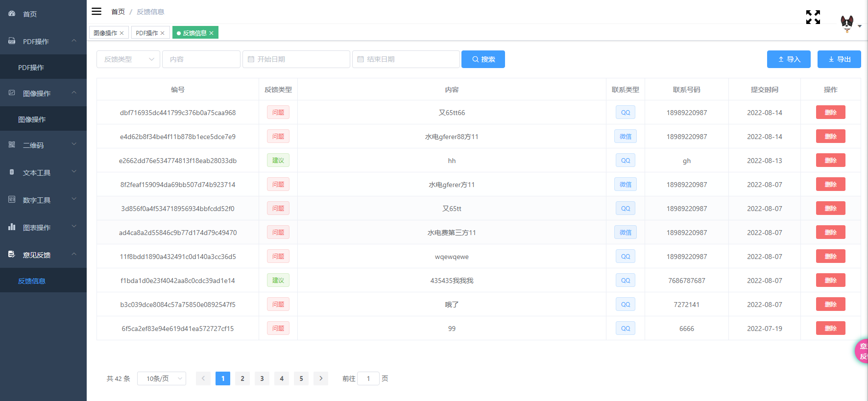Expand the 数字工具 sidebar menu

click(x=74, y=199)
